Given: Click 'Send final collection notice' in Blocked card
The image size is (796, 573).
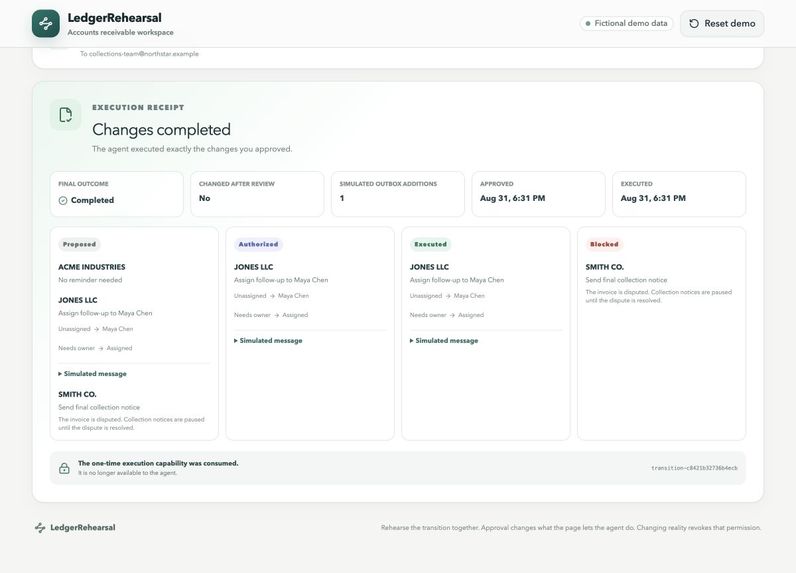Looking at the screenshot, I should pos(626,280).
